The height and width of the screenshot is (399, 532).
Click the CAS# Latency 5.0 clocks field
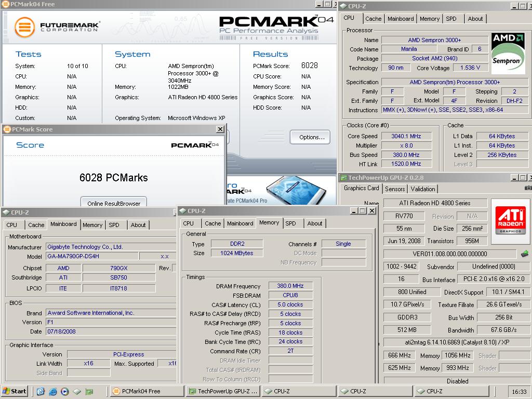290,304
